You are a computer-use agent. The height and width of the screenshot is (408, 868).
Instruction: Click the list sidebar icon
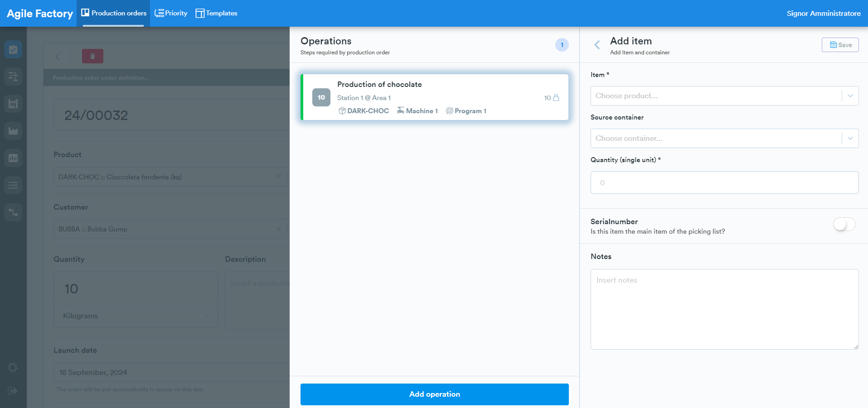click(13, 185)
